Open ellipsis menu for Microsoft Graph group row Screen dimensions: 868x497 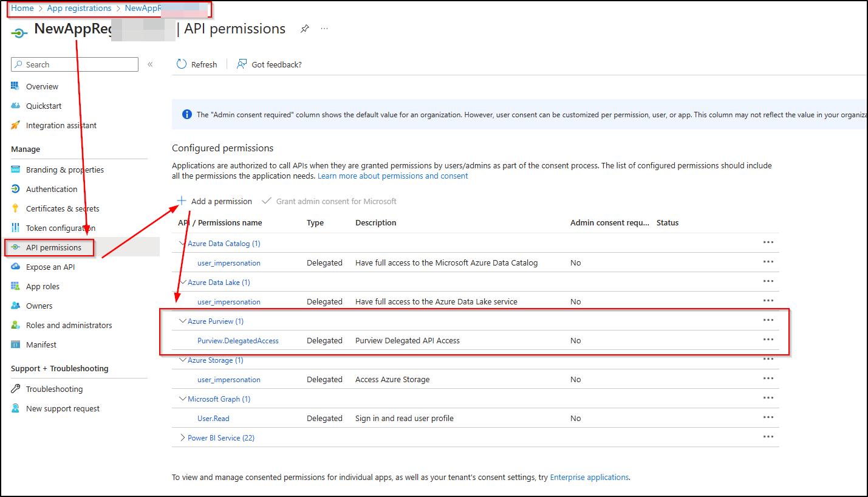(768, 398)
